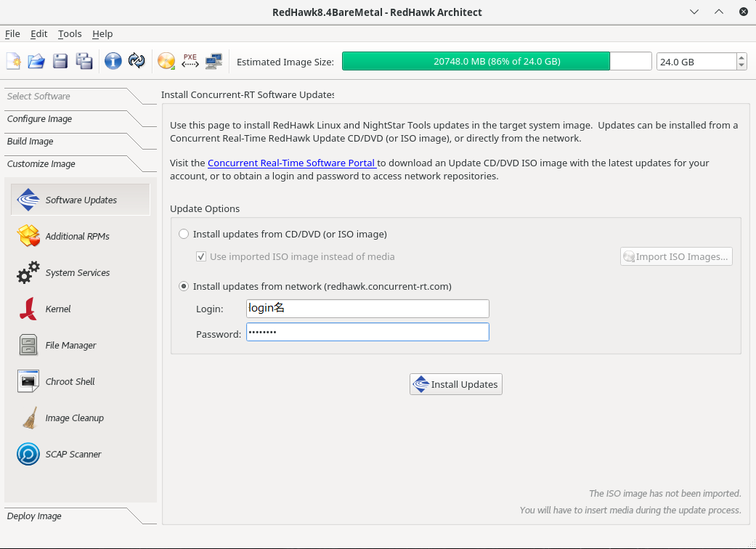Click the "Update Options" group heading
The image size is (756, 549).
(x=205, y=208)
